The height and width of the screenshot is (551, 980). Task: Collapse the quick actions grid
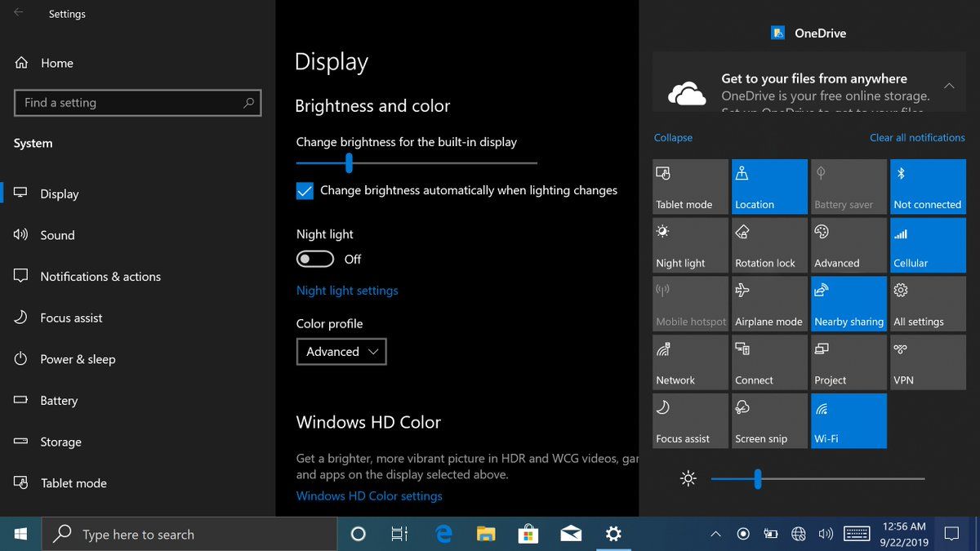pos(673,138)
